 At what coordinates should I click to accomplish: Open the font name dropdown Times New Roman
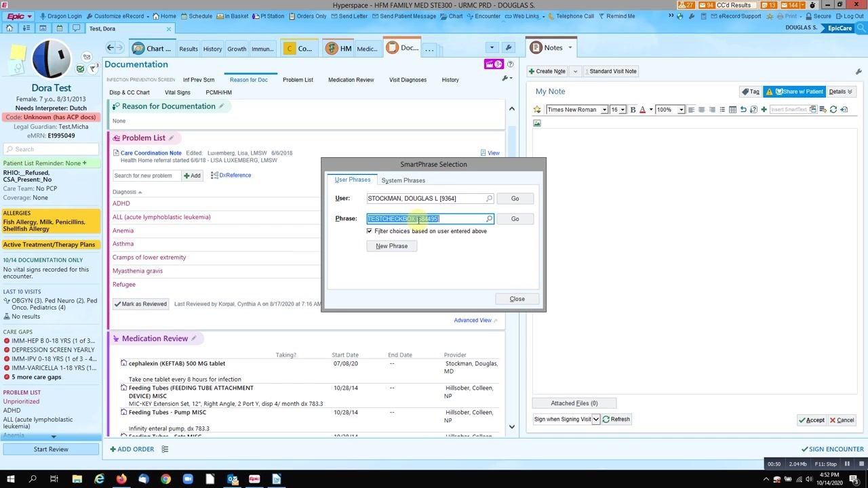tap(604, 110)
